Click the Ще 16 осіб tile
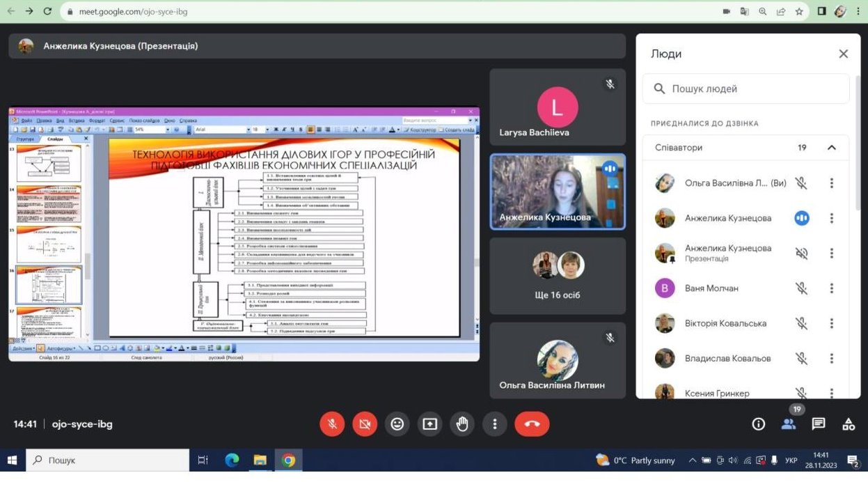The image size is (868, 482). [558, 276]
